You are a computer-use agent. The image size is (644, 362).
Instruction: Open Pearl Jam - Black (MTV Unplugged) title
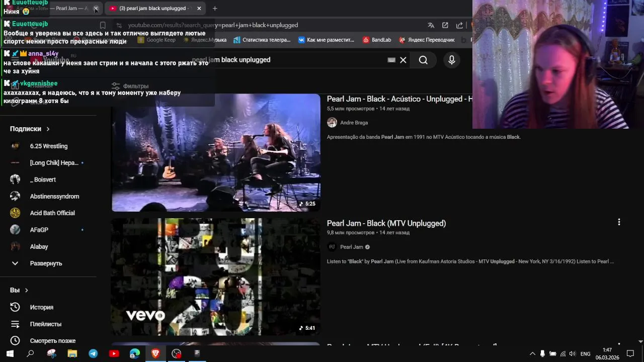coord(386,223)
